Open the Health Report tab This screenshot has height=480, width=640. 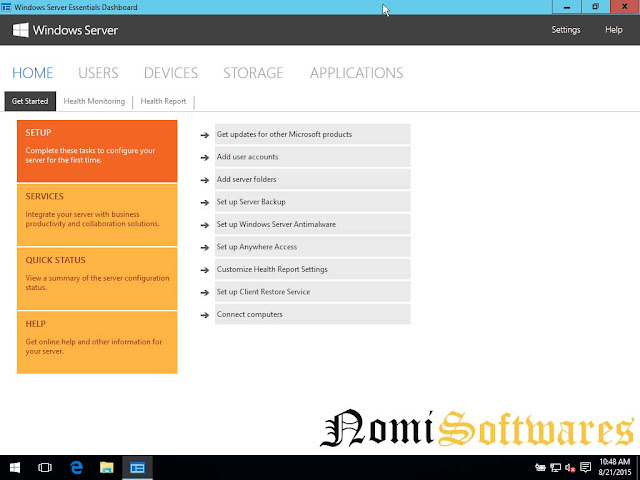(x=163, y=101)
